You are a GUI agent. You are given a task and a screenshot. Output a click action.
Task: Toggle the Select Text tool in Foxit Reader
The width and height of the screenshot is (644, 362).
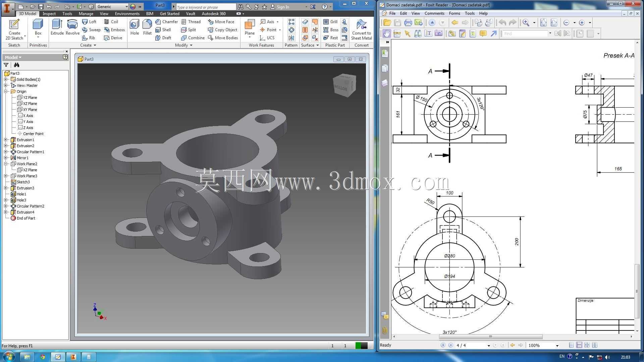[x=428, y=34]
